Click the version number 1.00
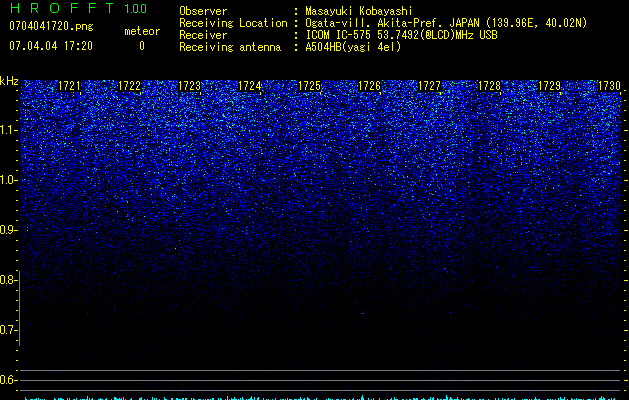 click(x=136, y=8)
